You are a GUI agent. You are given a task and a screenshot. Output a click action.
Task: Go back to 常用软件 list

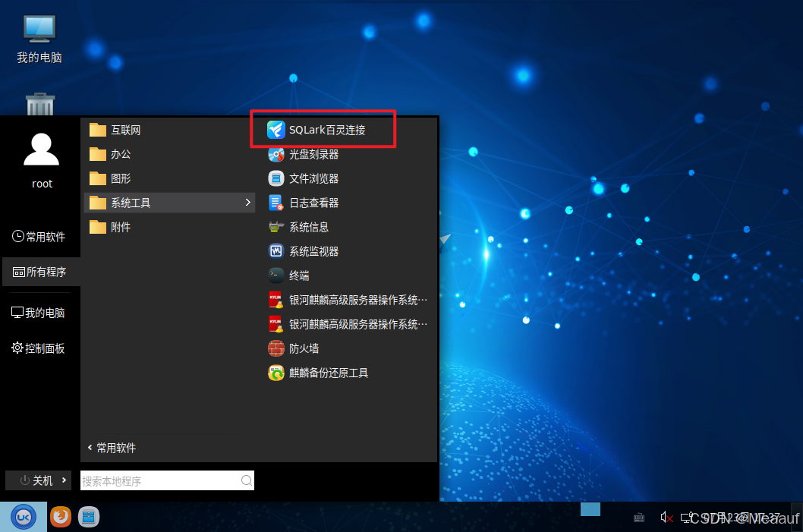point(112,448)
